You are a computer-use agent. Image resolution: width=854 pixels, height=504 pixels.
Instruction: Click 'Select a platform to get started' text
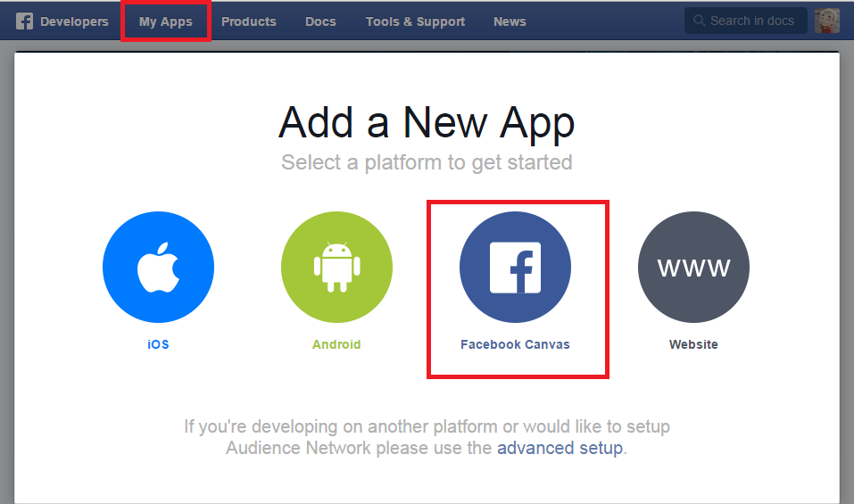[x=427, y=162]
